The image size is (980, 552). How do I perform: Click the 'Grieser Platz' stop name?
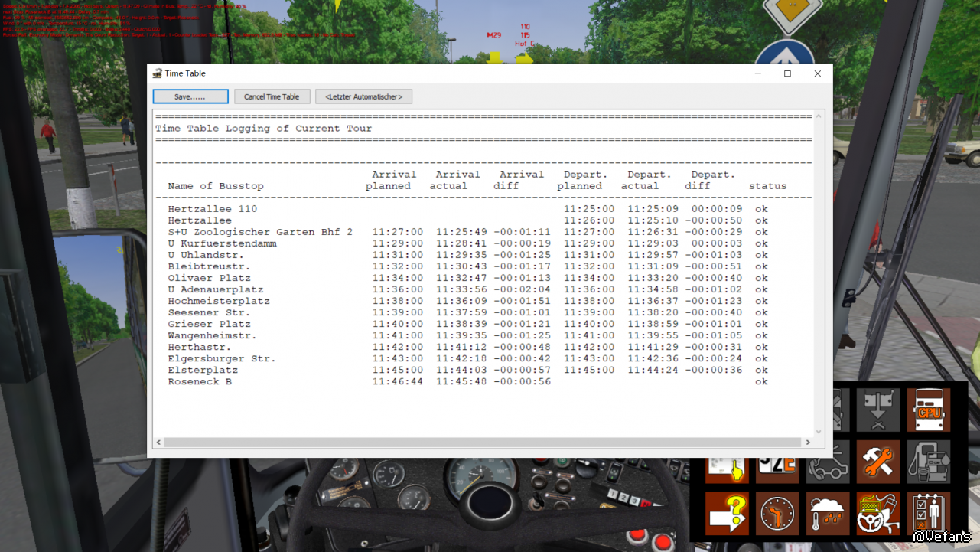(209, 324)
